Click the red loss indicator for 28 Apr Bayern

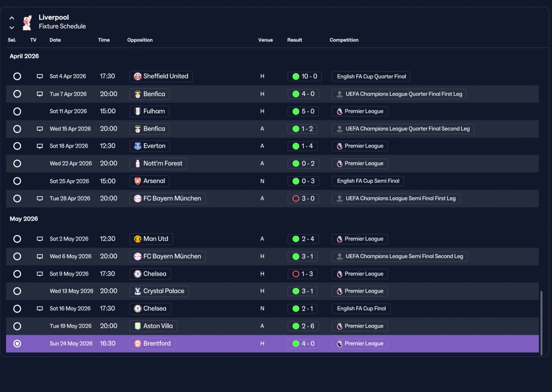click(x=296, y=199)
